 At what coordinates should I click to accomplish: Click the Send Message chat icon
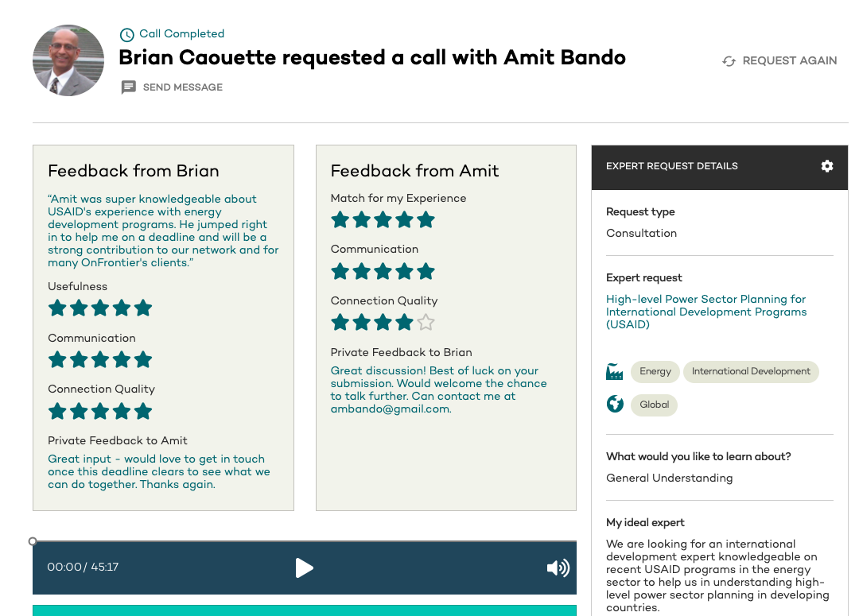128,87
